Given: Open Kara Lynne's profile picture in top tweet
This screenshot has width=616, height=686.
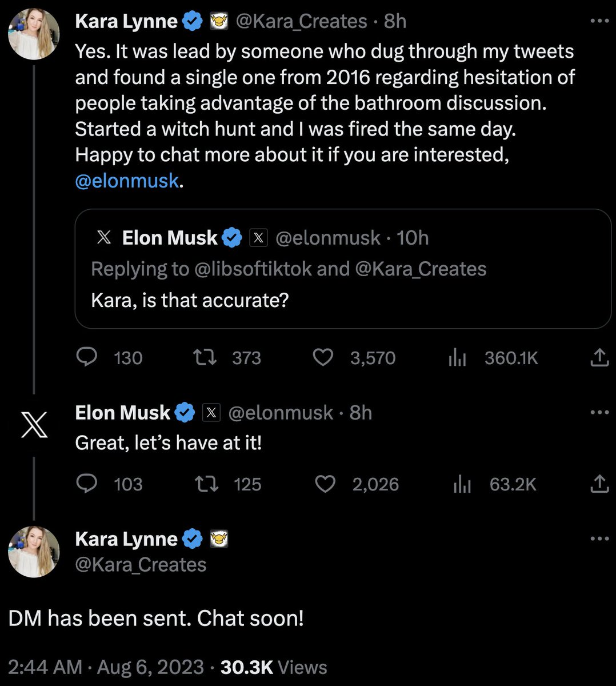Looking at the screenshot, I should click(34, 34).
